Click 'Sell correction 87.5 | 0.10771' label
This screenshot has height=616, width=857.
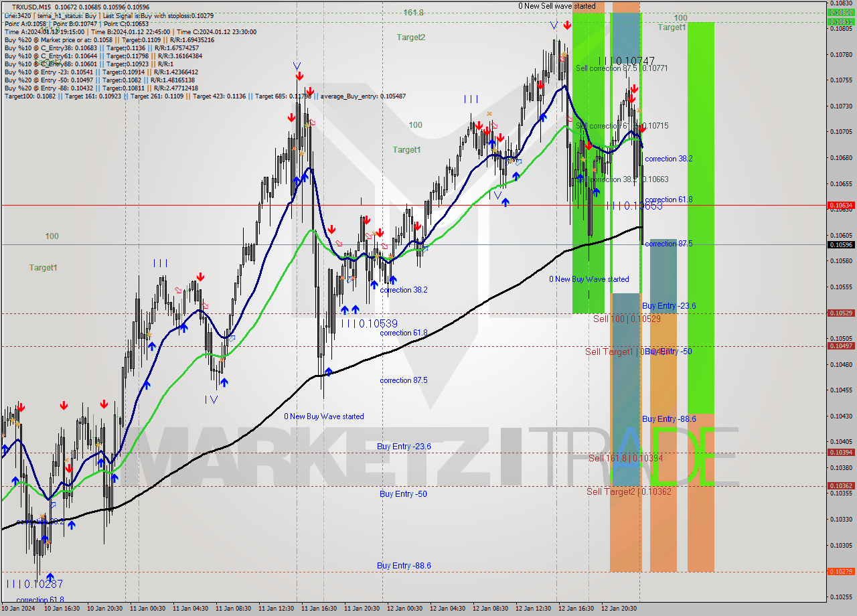tap(622, 68)
